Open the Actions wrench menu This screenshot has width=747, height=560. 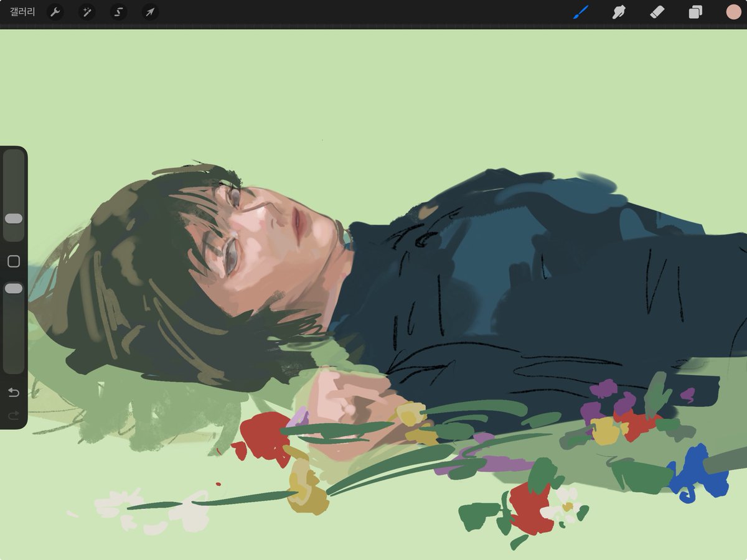[55, 12]
